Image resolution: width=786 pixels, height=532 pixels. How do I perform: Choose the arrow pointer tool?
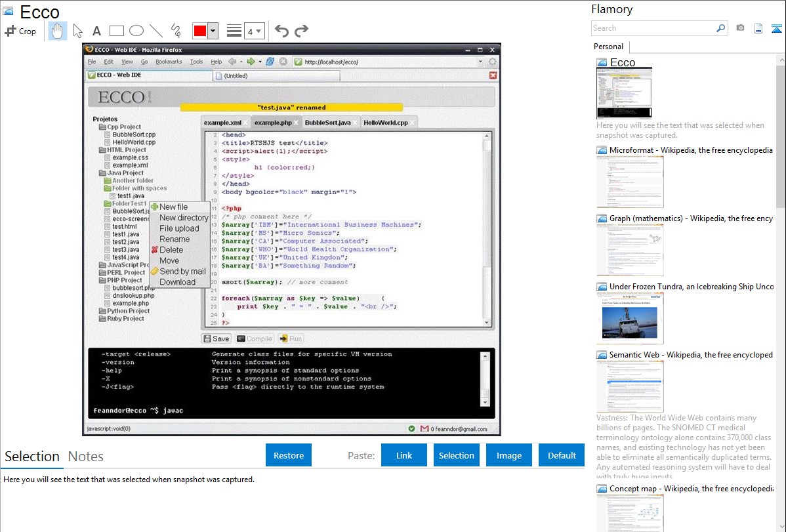(x=77, y=31)
